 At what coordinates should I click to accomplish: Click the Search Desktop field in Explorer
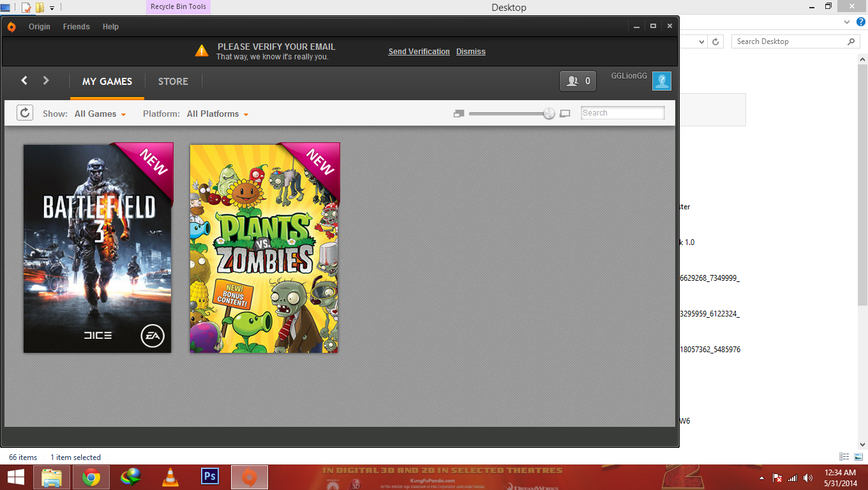coord(795,41)
